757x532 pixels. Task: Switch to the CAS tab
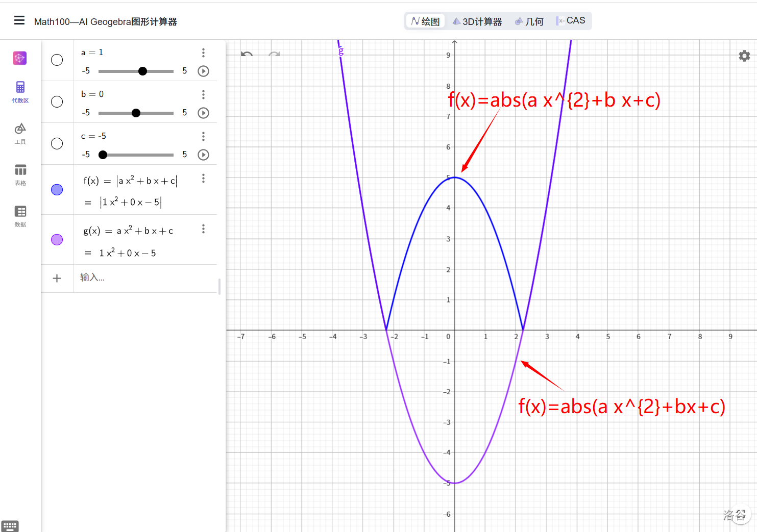tap(571, 21)
